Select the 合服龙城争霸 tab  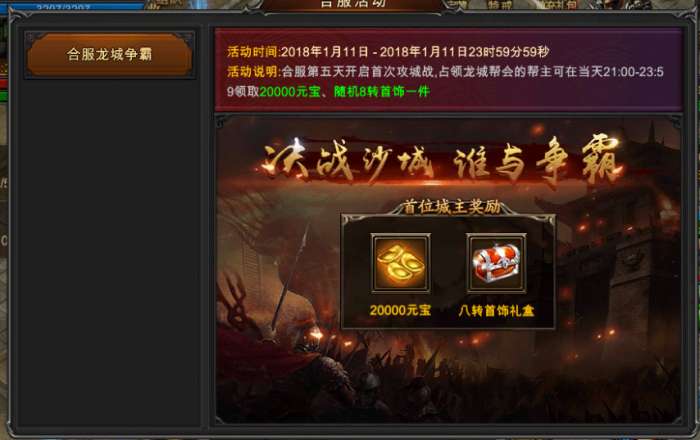[x=109, y=54]
